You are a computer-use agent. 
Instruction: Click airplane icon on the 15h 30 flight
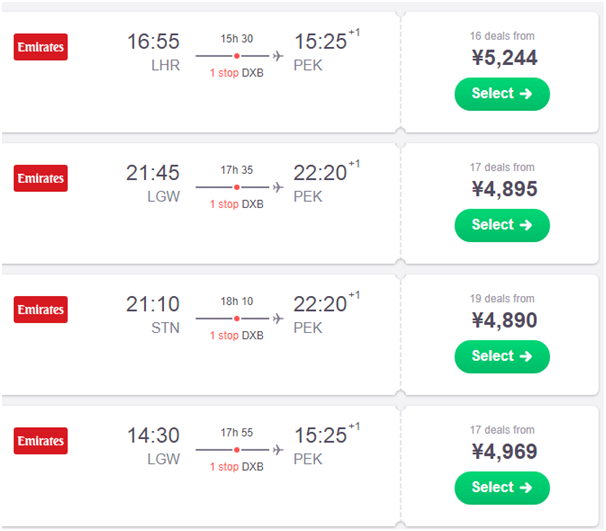[x=277, y=56]
